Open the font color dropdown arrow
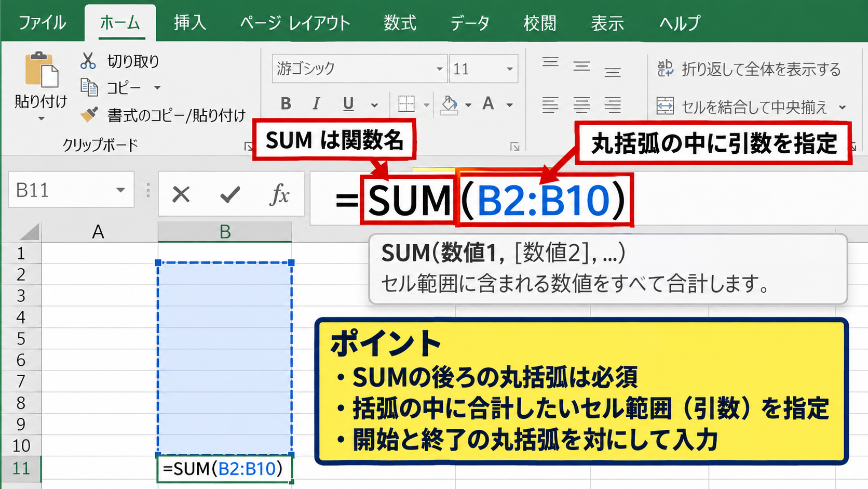Image resolution: width=868 pixels, height=489 pixels. click(x=510, y=105)
